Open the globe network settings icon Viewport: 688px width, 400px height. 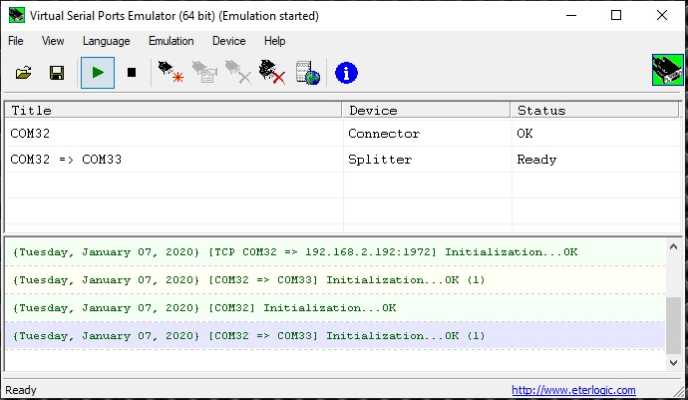tap(308, 73)
